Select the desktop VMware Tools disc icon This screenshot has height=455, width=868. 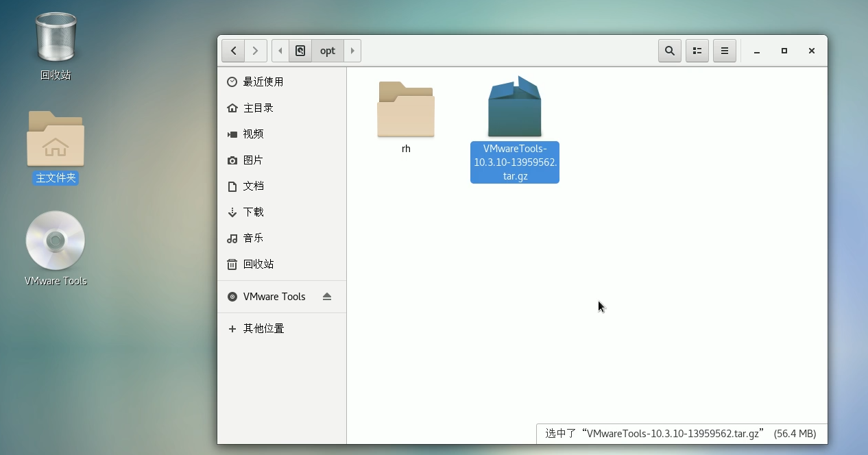click(56, 241)
